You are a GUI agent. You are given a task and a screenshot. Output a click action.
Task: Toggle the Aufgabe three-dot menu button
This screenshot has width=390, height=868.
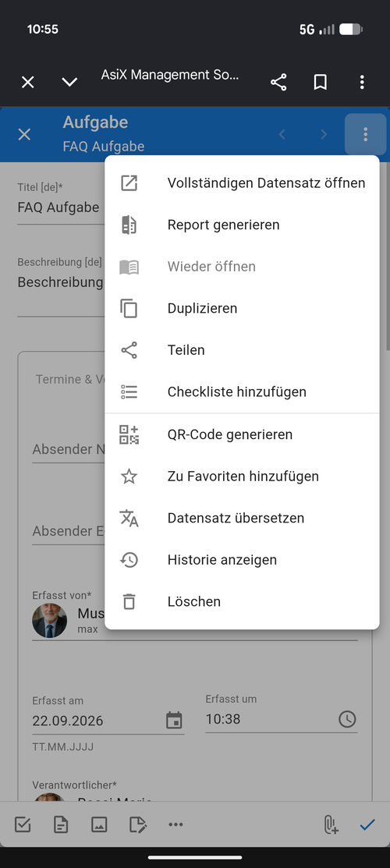point(366,134)
